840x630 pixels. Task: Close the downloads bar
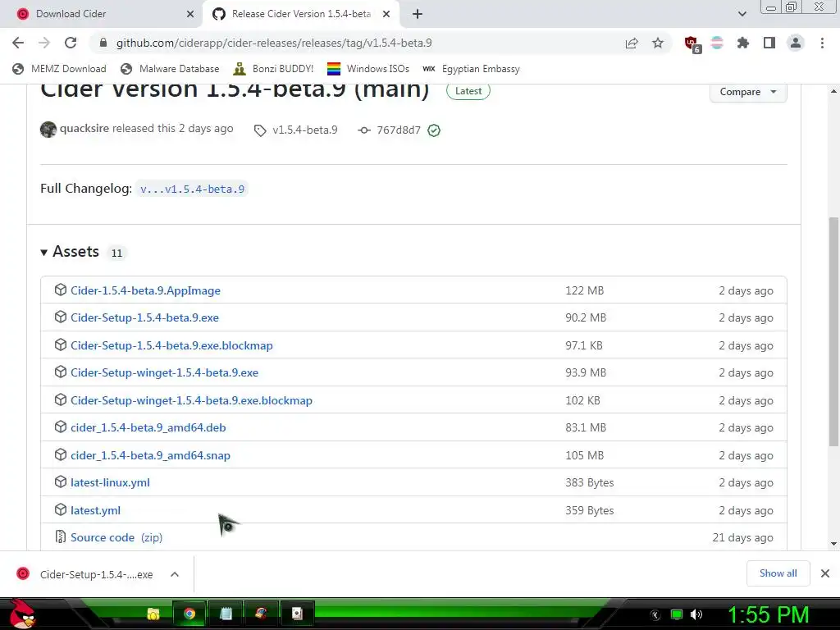[x=825, y=573]
